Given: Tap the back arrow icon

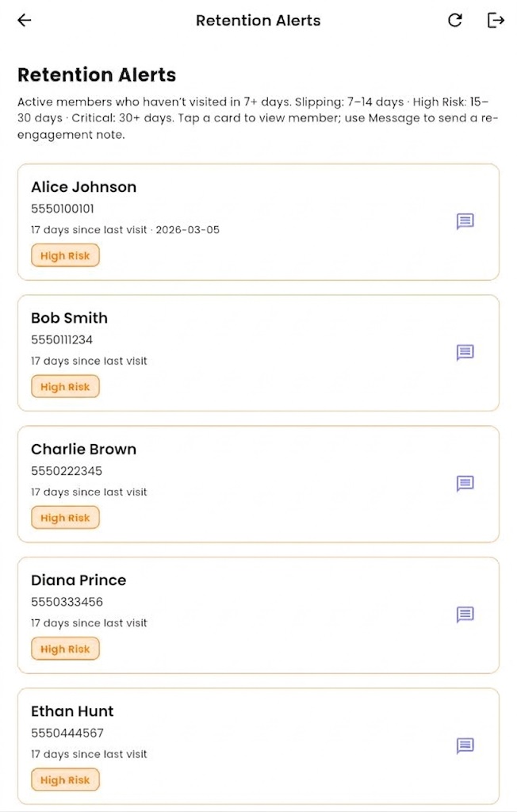Looking at the screenshot, I should click(x=24, y=20).
